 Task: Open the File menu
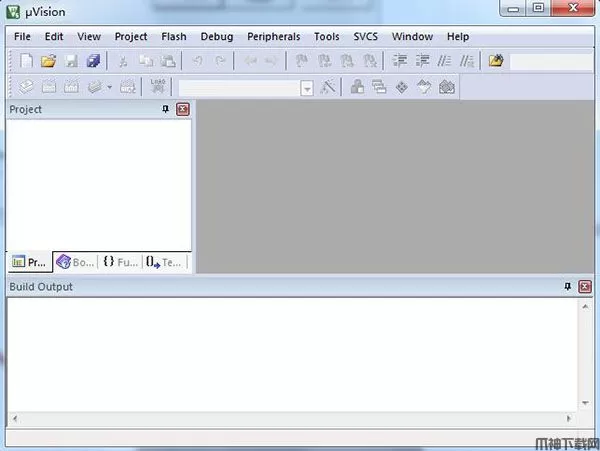pos(22,37)
